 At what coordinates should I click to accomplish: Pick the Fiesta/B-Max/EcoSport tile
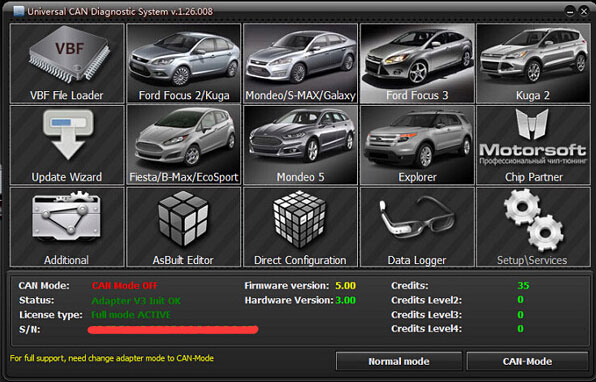tap(184, 145)
